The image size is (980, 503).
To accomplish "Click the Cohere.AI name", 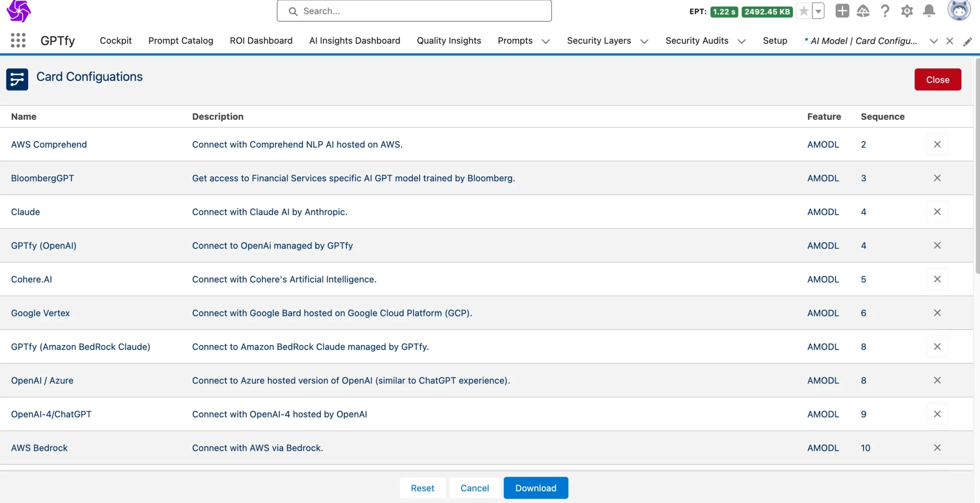I will pos(32,279).
